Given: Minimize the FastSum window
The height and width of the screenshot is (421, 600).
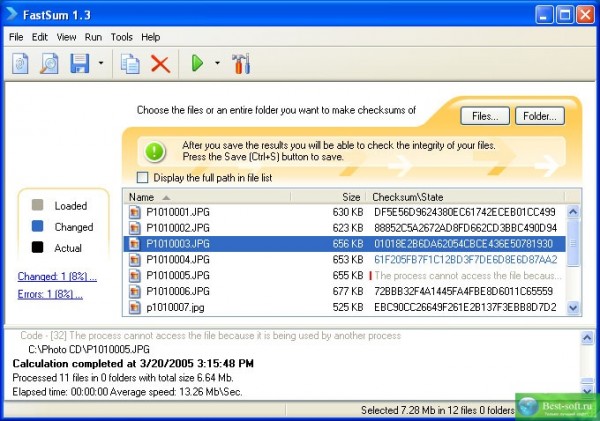Looking at the screenshot, I should [x=544, y=15].
